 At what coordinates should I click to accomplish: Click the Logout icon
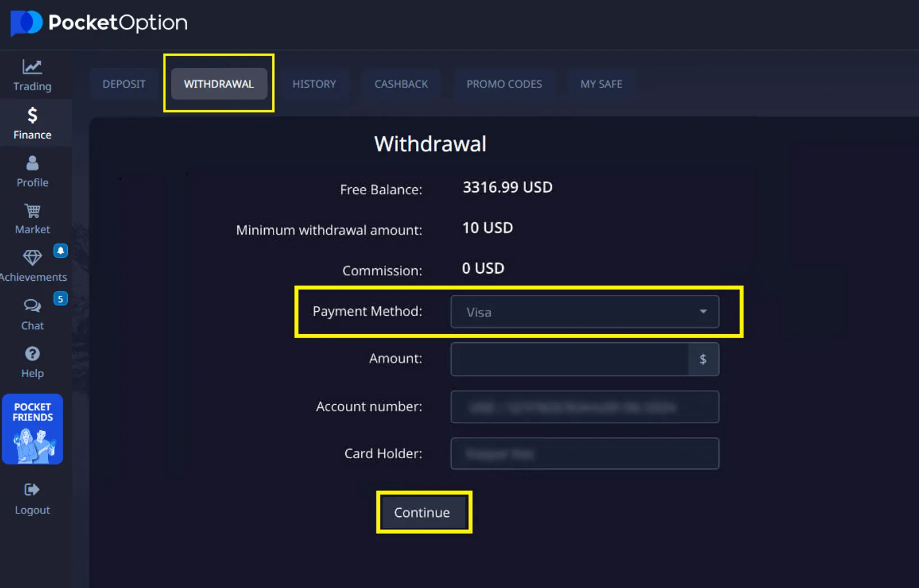point(32,490)
